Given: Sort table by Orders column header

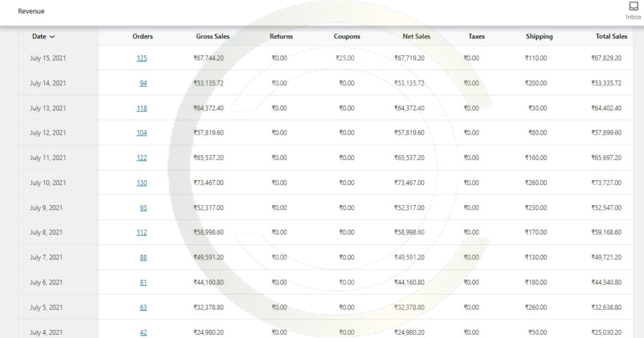Looking at the screenshot, I should 143,36.
